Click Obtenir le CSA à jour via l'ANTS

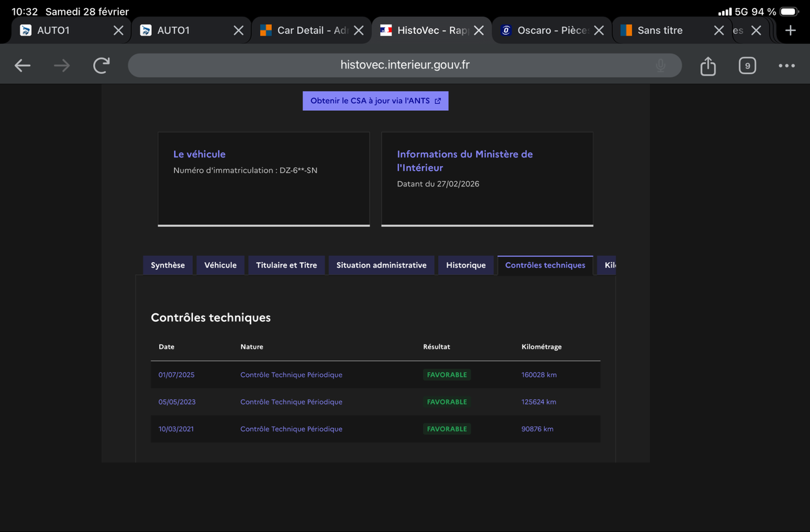coord(375,101)
